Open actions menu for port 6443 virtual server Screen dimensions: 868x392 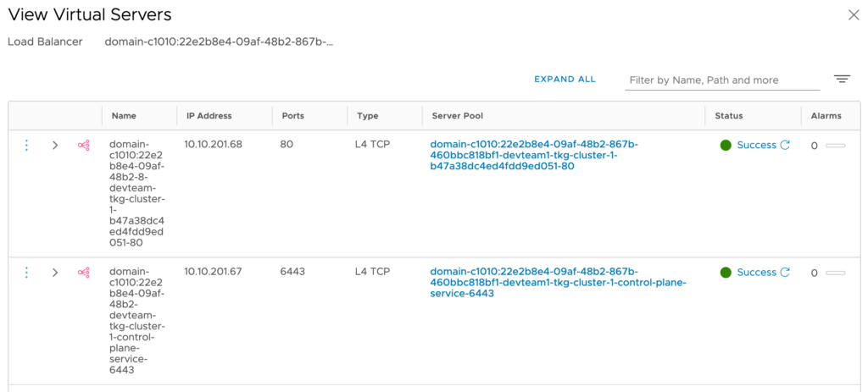coord(26,273)
